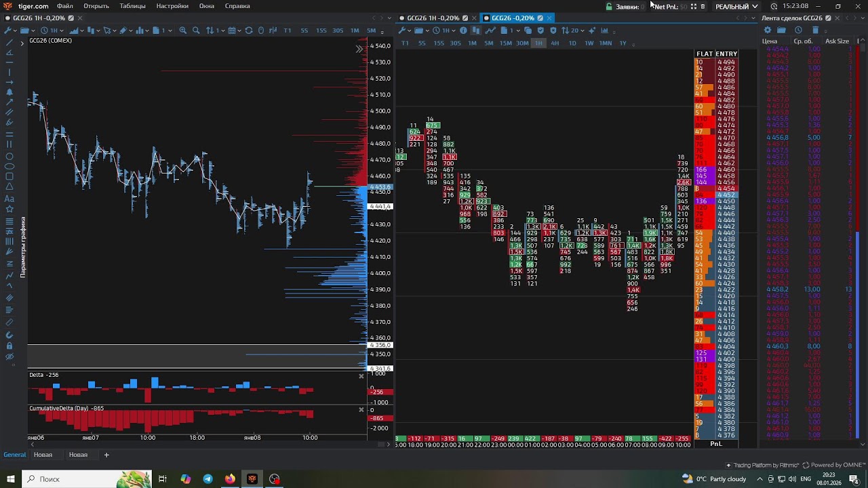
Task: Zoom in on left chart
Action: pyautogui.click(x=183, y=30)
